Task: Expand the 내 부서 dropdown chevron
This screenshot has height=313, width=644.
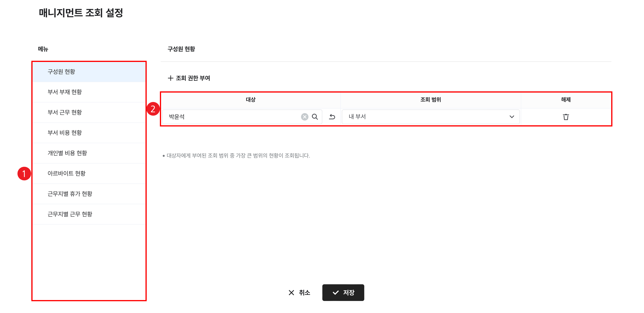Action: point(512,117)
